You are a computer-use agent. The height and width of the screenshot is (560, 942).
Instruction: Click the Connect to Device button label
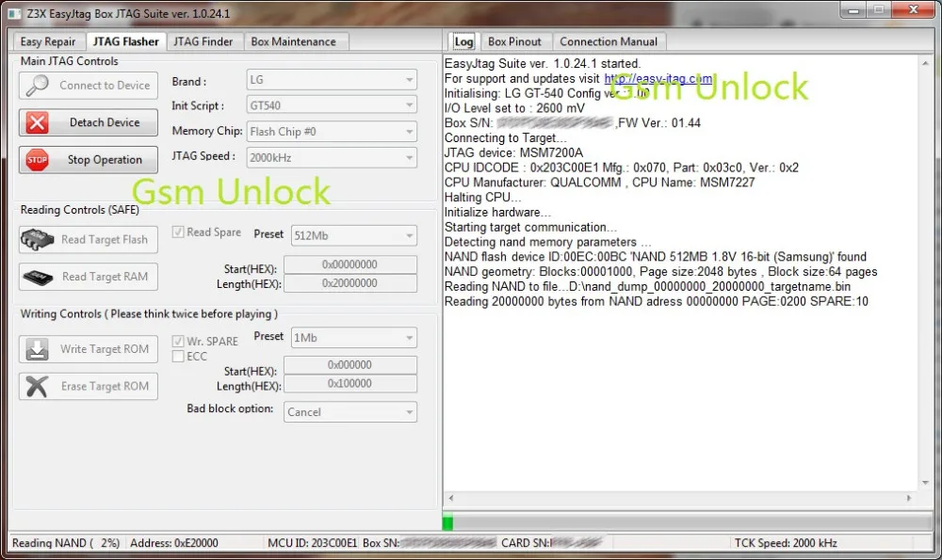[x=105, y=86]
